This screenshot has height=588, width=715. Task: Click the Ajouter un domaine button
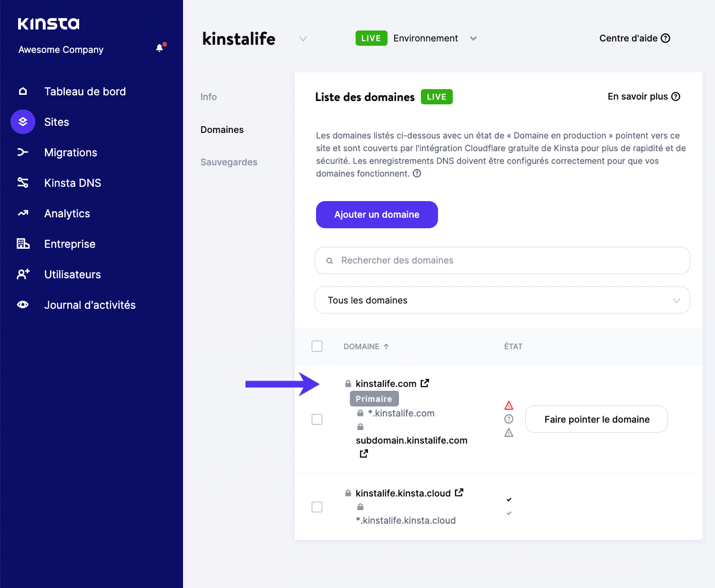pos(377,214)
